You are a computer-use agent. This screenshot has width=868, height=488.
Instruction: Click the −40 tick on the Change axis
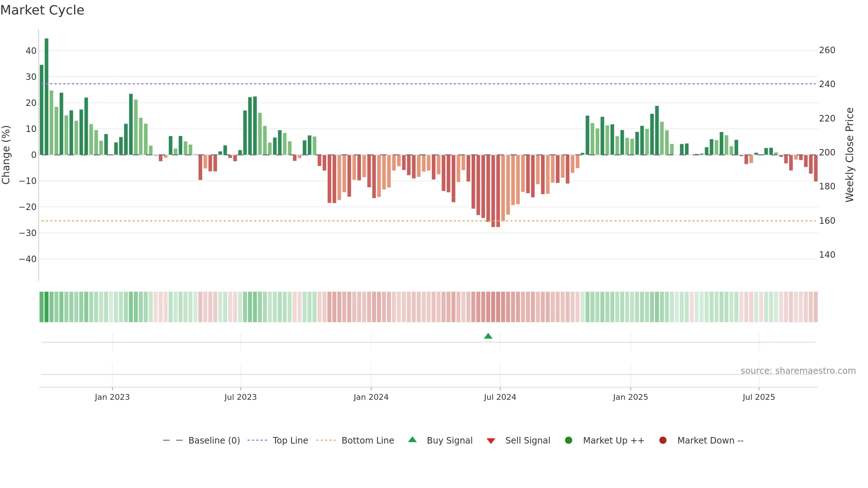click(28, 259)
